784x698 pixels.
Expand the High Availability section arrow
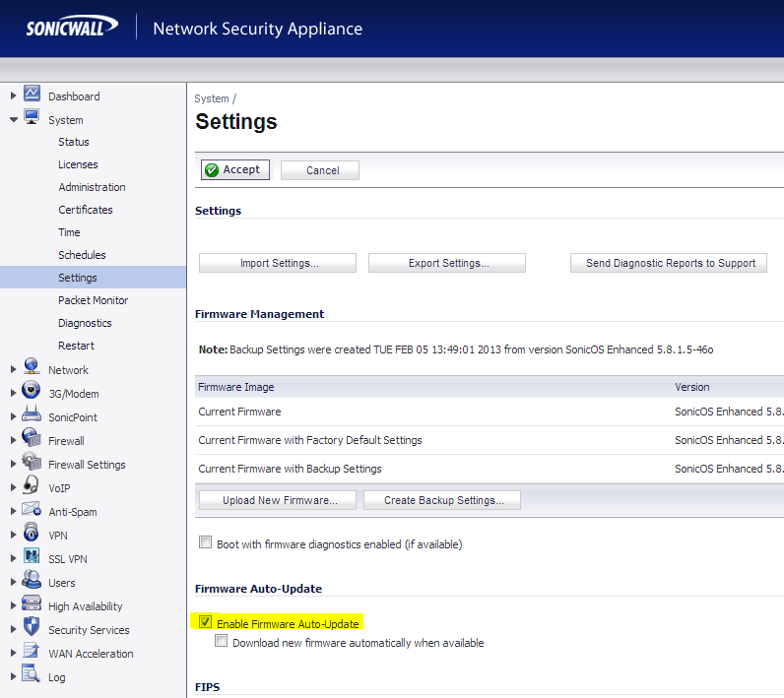point(14,606)
